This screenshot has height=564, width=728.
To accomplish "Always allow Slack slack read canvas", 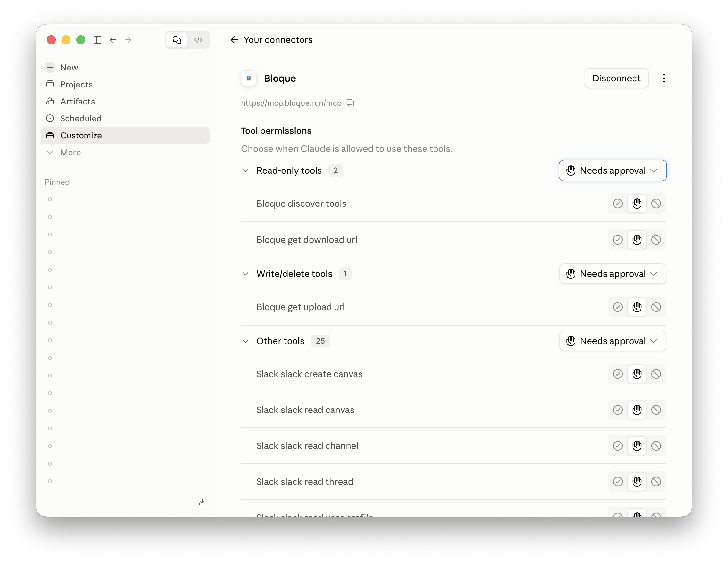I will pos(618,410).
